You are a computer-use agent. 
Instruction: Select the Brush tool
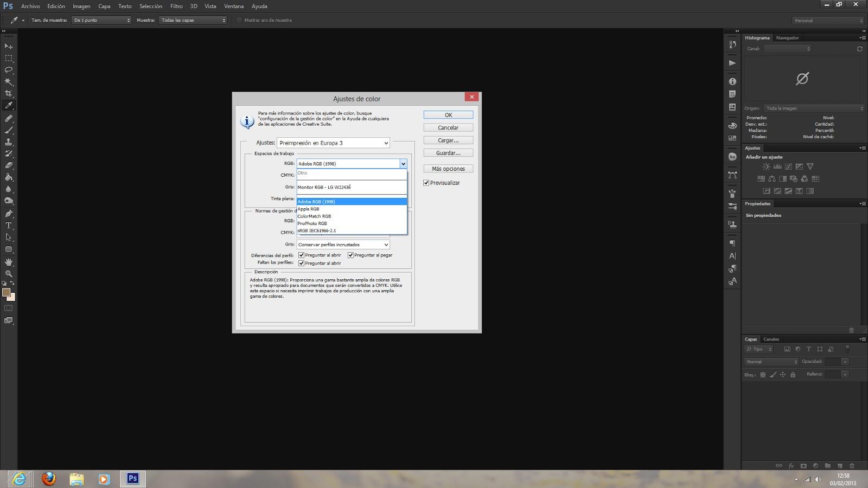9,130
